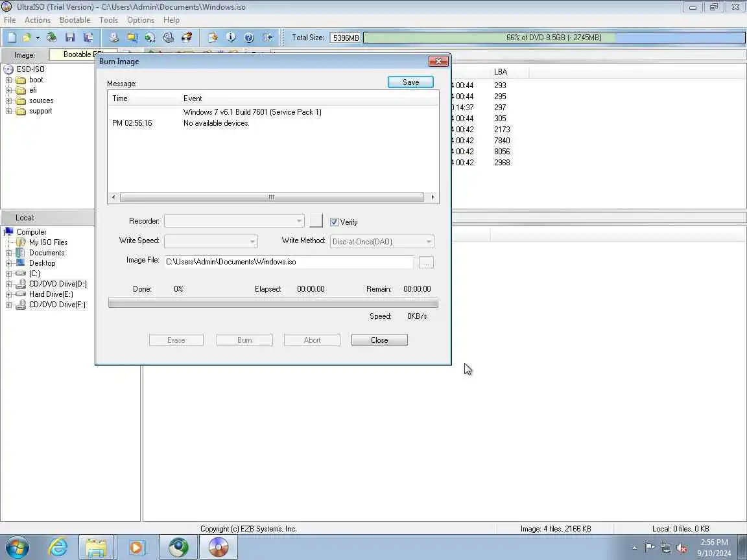This screenshot has width=747, height=560.
Task: Click the Mount to Virtual Drive toolbar icon
Action: pyautogui.click(x=168, y=38)
